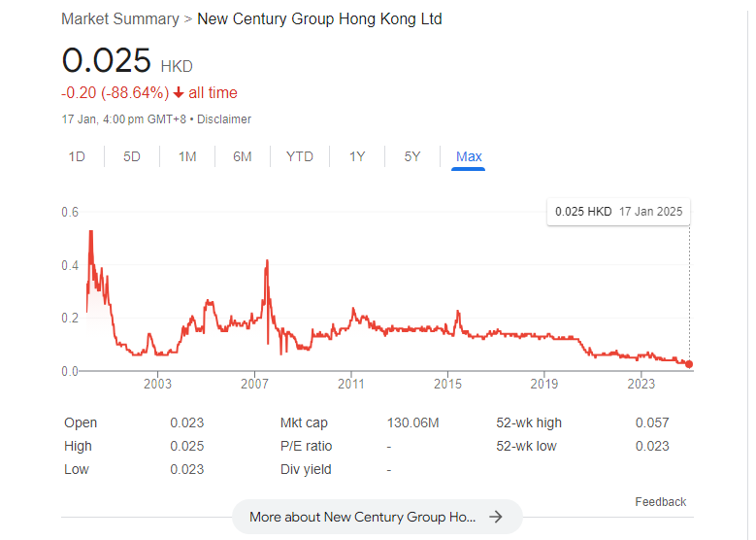Viewport: 756px width, 540px height.
Task: Click the -0.20 (-88.64%) all time change text
Action: pyautogui.click(x=149, y=92)
